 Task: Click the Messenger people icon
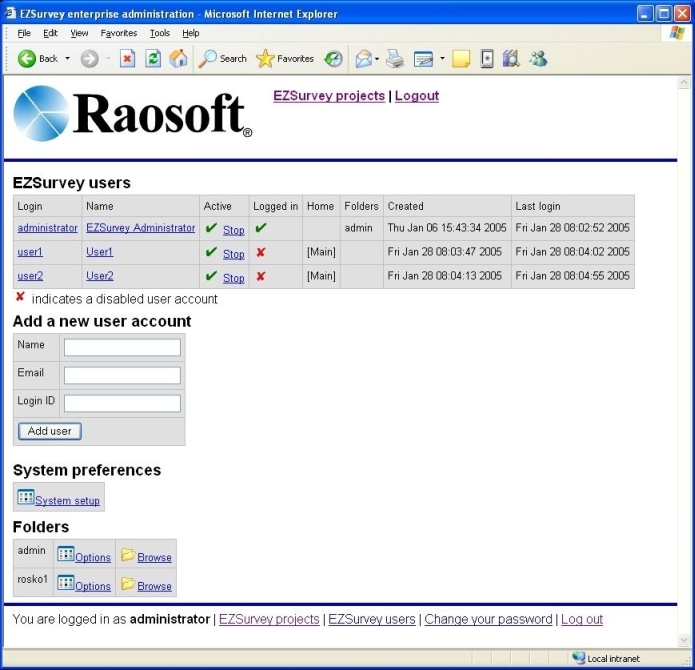click(x=538, y=59)
